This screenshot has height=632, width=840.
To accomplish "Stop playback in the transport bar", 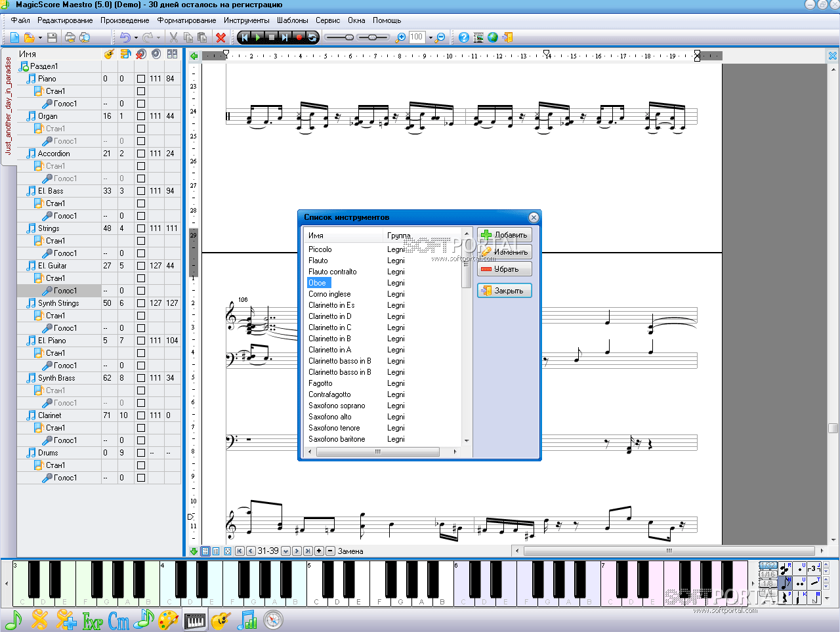I will [272, 37].
